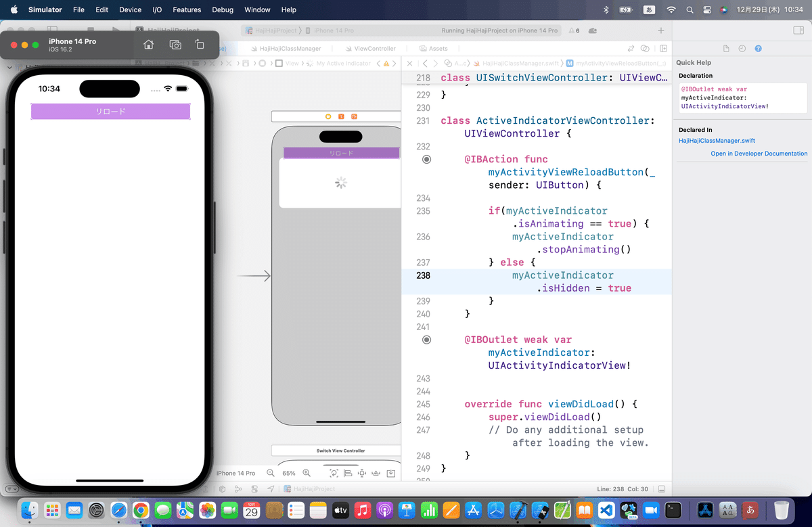Image resolution: width=812 pixels, height=527 pixels.
Task: Tap the purple リロード button in Simulator
Action: (110, 112)
